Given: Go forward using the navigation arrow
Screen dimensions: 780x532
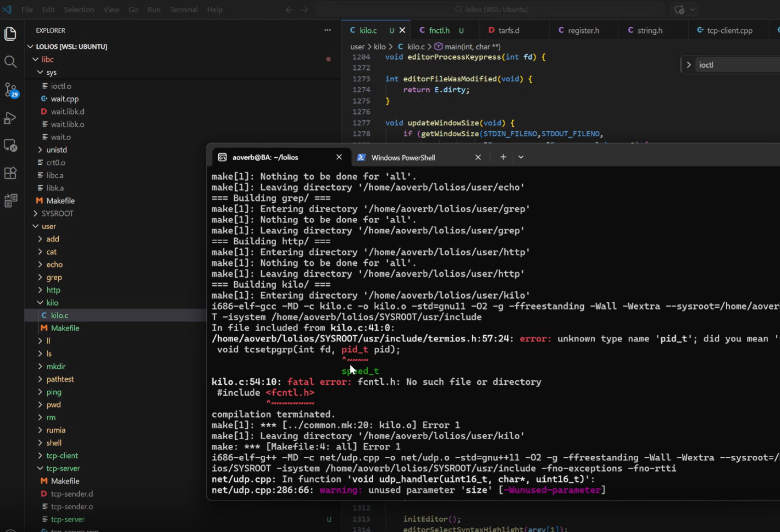Looking at the screenshot, I should [x=304, y=10].
